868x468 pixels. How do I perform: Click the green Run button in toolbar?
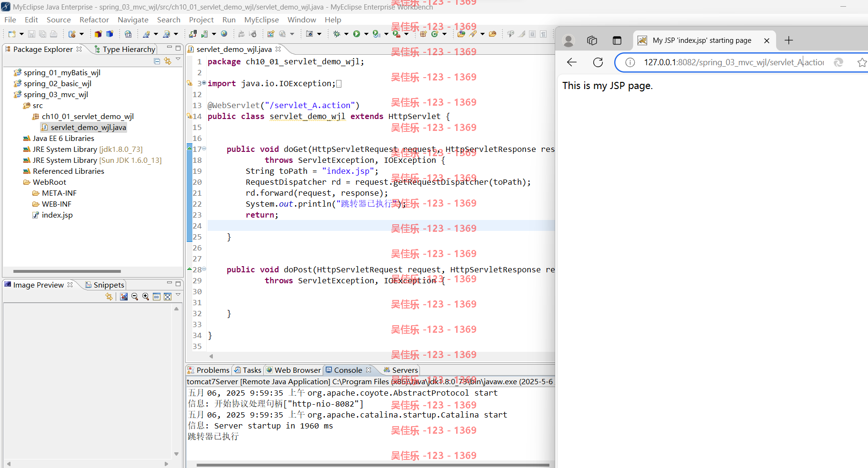pos(356,34)
